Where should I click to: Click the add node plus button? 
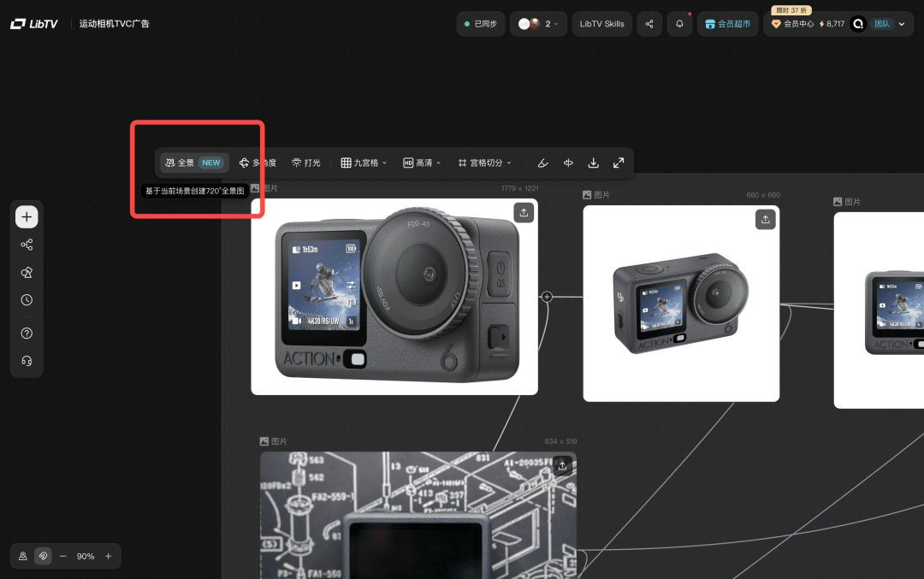pos(27,216)
